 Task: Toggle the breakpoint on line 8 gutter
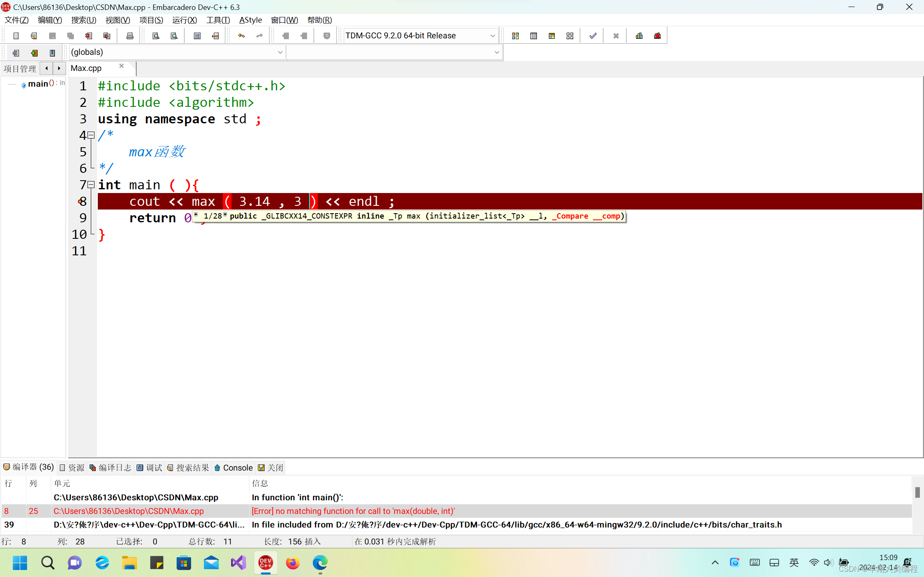[81, 201]
